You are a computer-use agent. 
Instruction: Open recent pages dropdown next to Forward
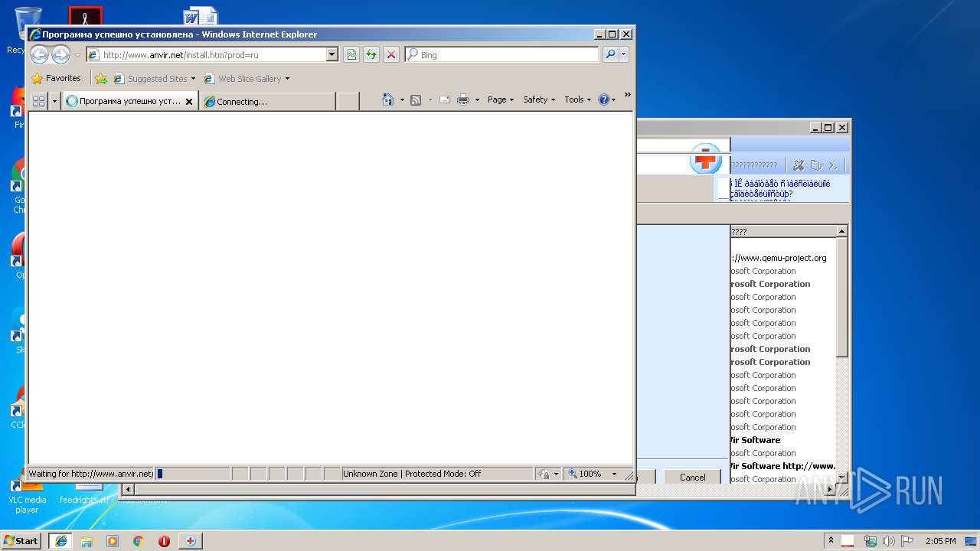[77, 55]
